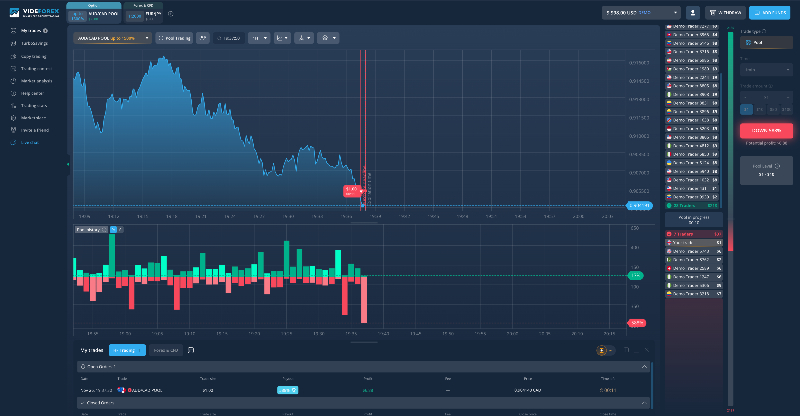Click the history icon beside trades tabs
800x416 pixels.
click(190, 350)
